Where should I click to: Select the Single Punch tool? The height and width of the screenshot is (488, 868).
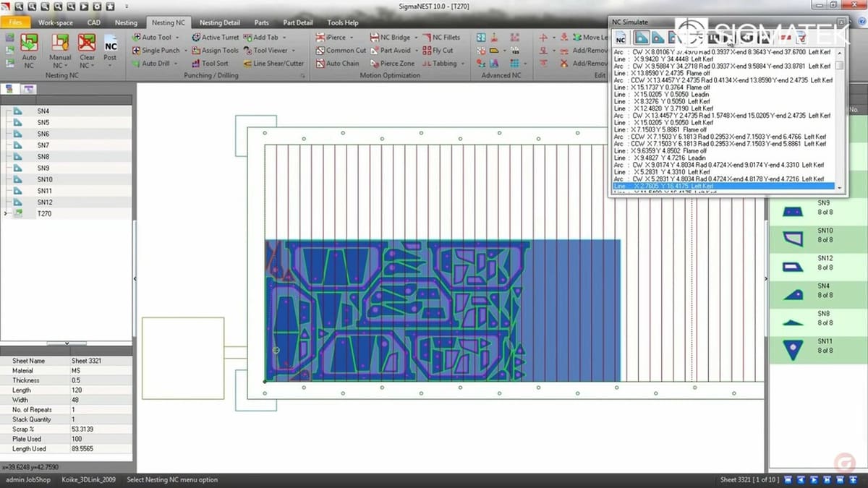pyautogui.click(x=156, y=51)
